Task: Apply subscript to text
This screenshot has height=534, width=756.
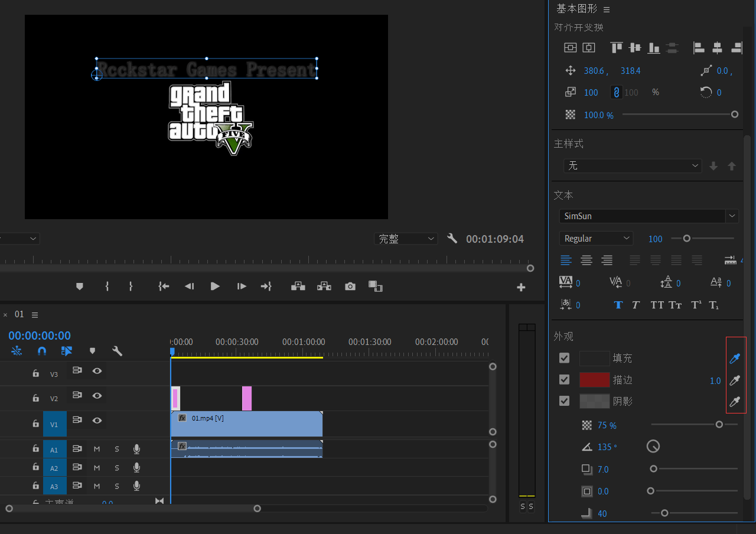Action: click(713, 305)
